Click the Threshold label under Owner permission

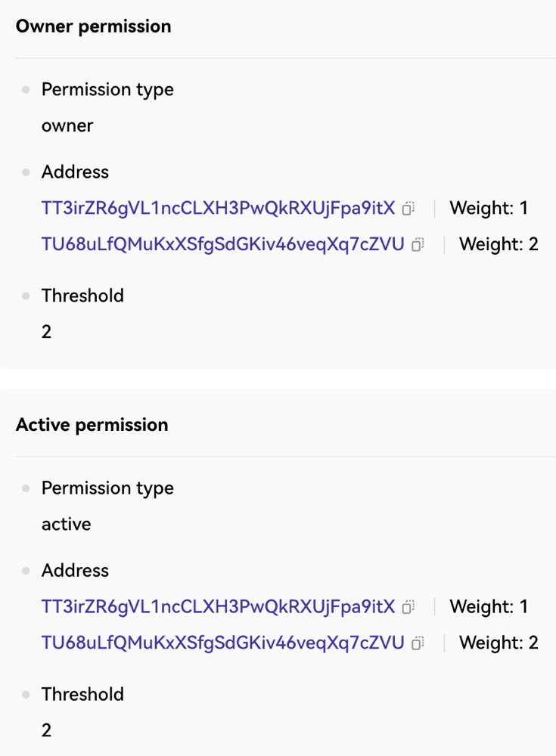(83, 296)
